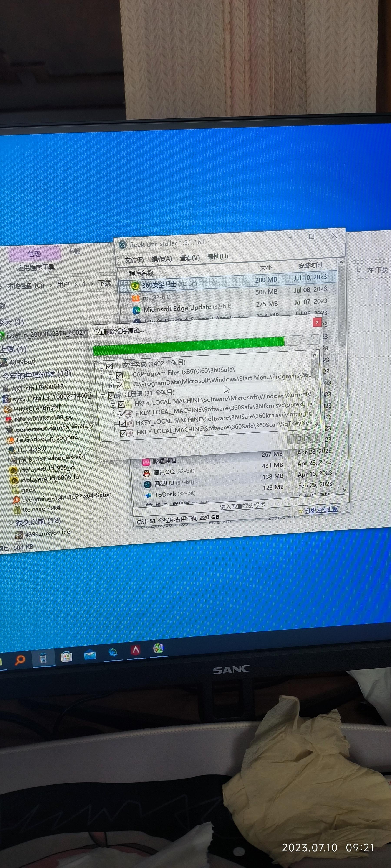The height and width of the screenshot is (868, 391).
Task: Click jre-8u361-windows-x64 file icon
Action: pyautogui.click(x=13, y=461)
